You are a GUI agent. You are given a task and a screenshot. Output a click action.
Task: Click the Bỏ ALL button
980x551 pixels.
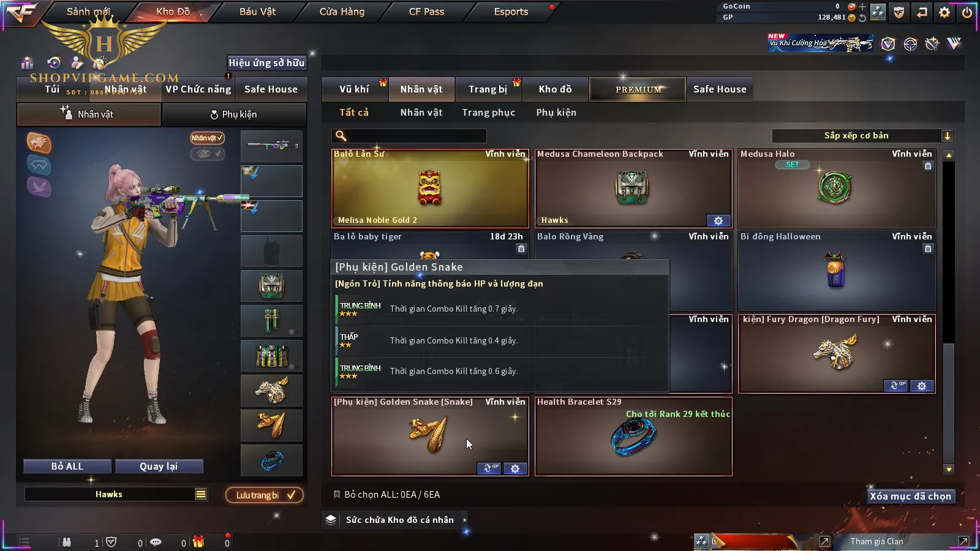coord(67,467)
